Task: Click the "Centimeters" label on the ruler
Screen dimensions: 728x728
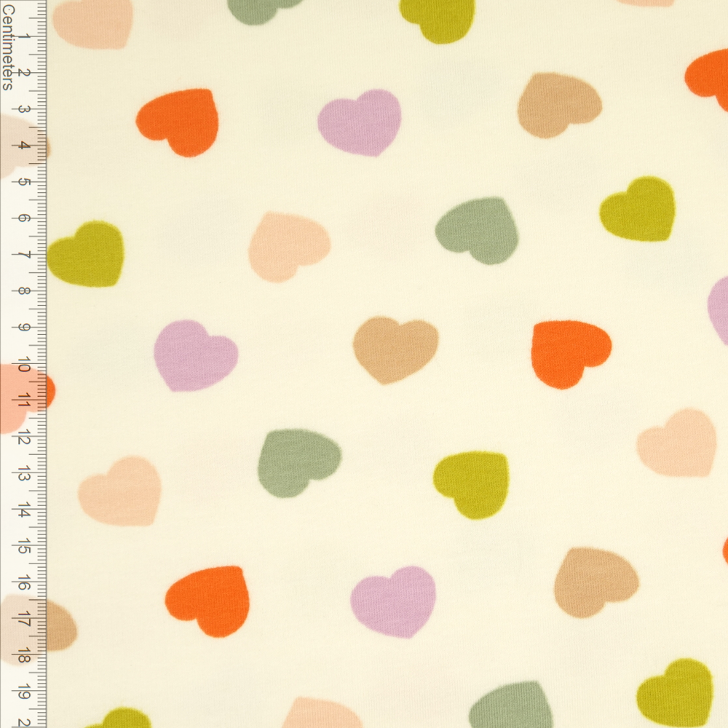Action: [7, 47]
